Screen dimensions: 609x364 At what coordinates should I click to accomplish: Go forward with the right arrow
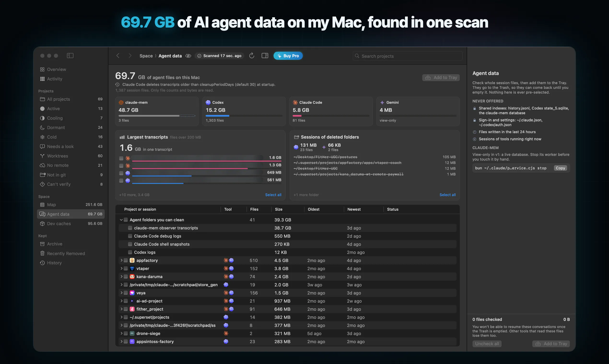[x=130, y=56]
